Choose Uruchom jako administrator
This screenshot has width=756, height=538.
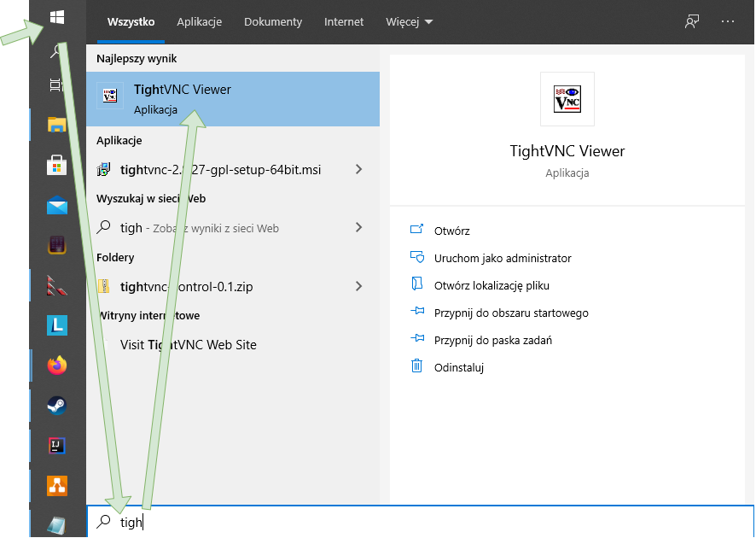tap(502, 258)
